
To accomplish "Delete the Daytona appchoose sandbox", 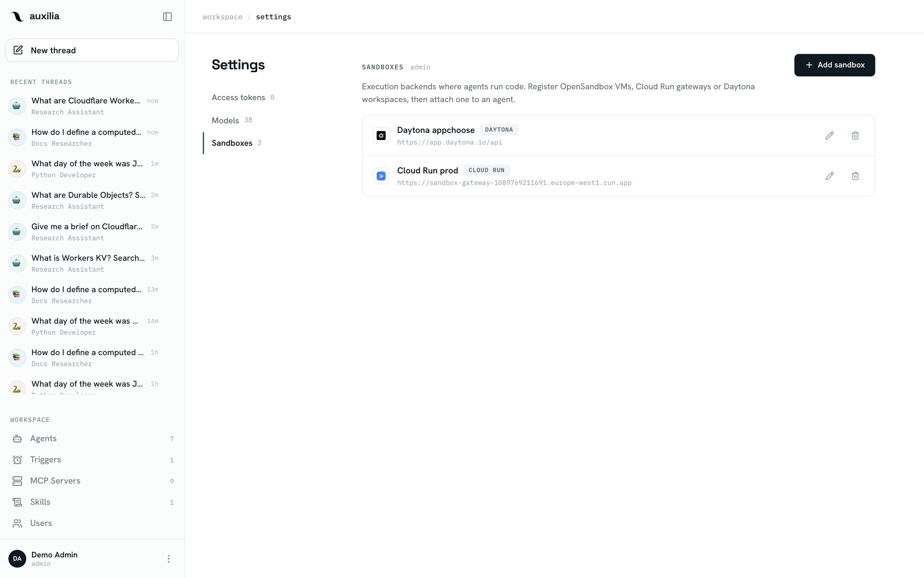I will [x=855, y=136].
